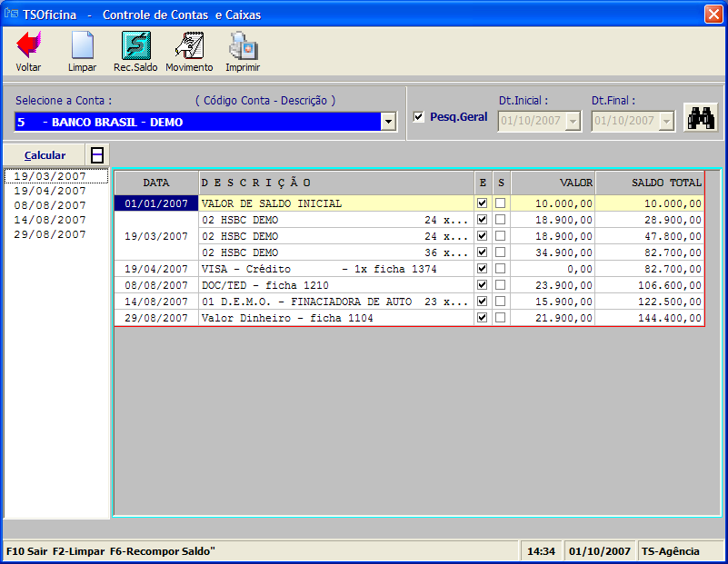The width and height of the screenshot is (728, 564).
Task: Click the Limpar blank page icon
Action: click(x=82, y=45)
